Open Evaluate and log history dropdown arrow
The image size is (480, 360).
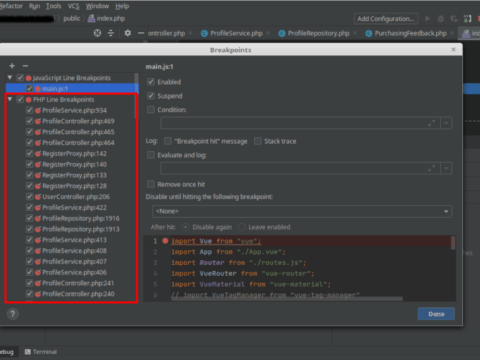[446, 169]
